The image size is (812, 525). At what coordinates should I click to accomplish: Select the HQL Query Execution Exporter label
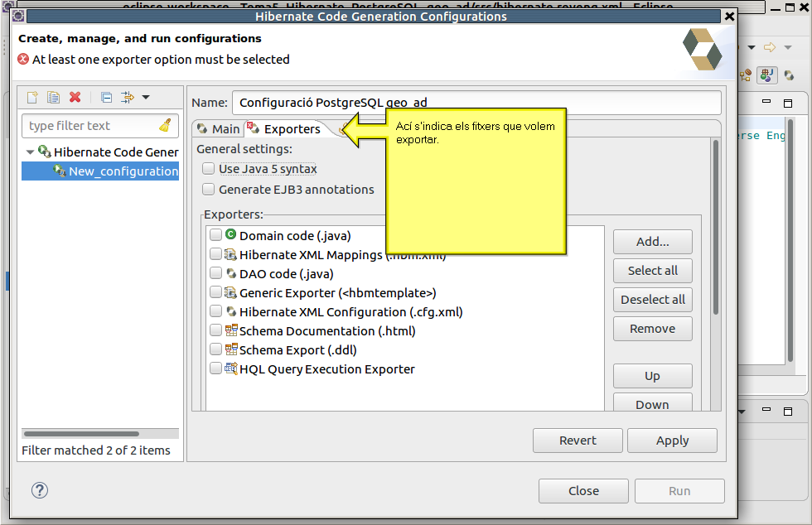tap(326, 369)
